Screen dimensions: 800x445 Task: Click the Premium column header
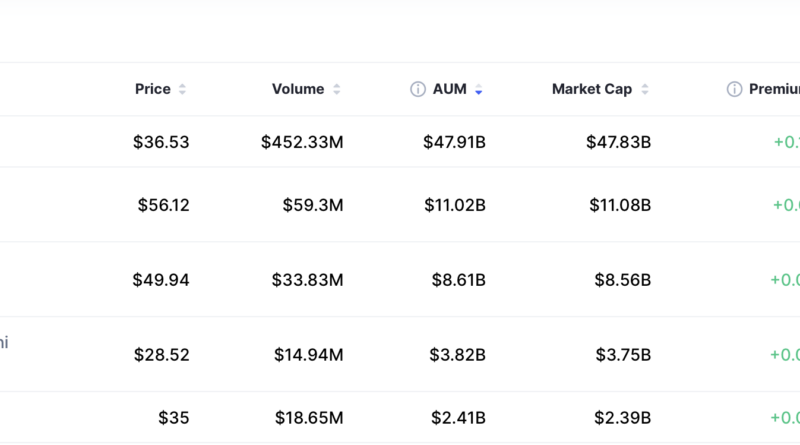tap(774, 89)
